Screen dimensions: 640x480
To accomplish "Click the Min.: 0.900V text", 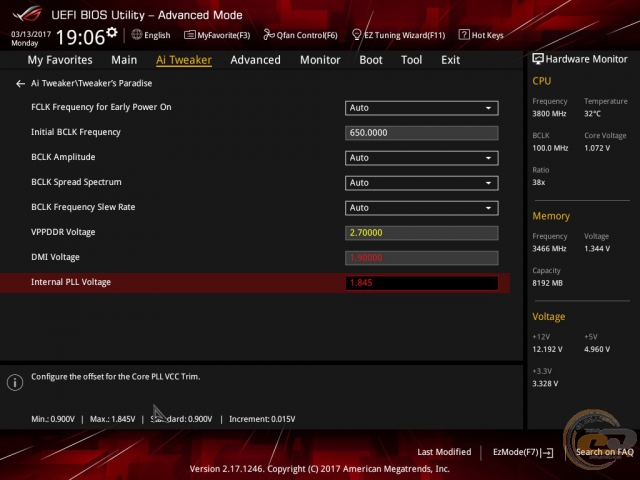I will (53, 419).
